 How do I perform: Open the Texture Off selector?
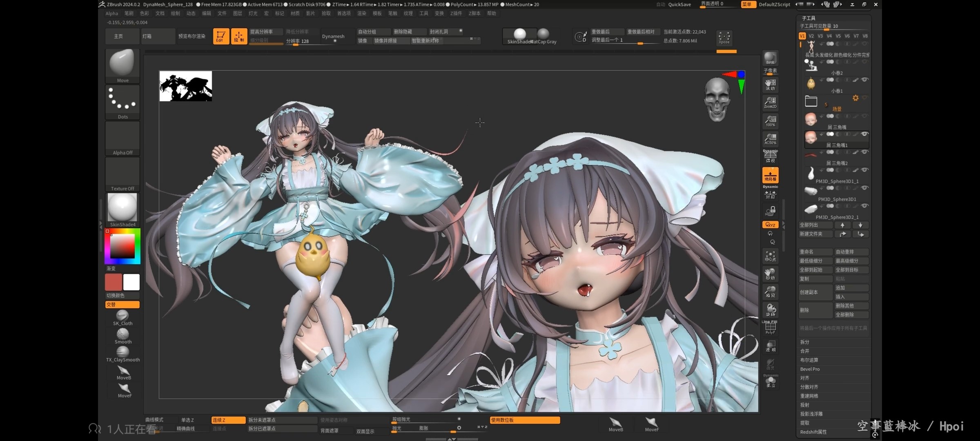pos(122,174)
